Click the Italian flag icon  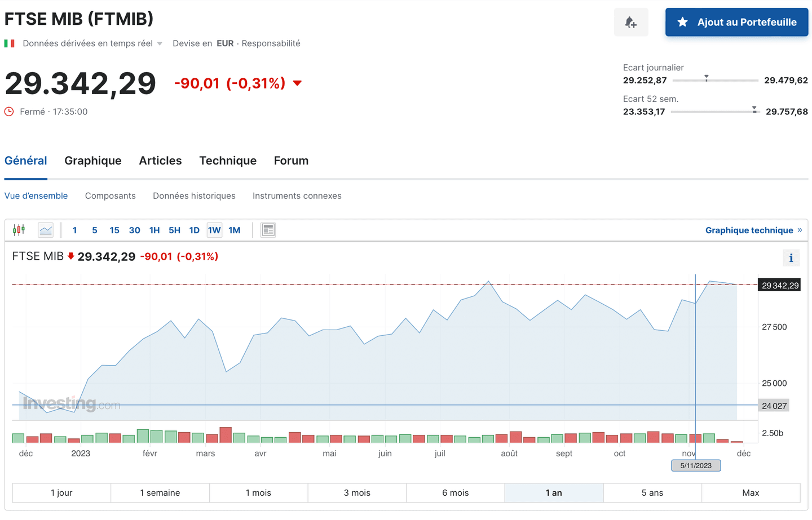9,43
